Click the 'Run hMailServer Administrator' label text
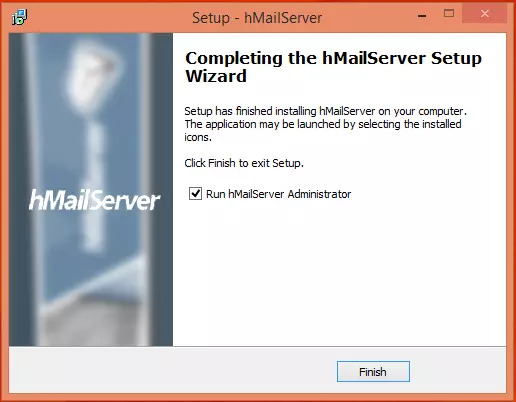This screenshot has width=516, height=402. click(278, 194)
